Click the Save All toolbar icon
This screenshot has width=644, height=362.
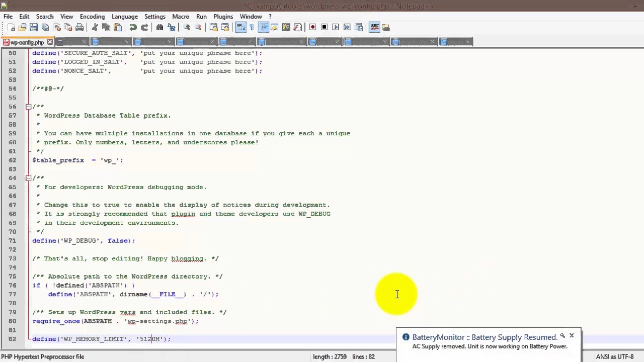(45, 27)
